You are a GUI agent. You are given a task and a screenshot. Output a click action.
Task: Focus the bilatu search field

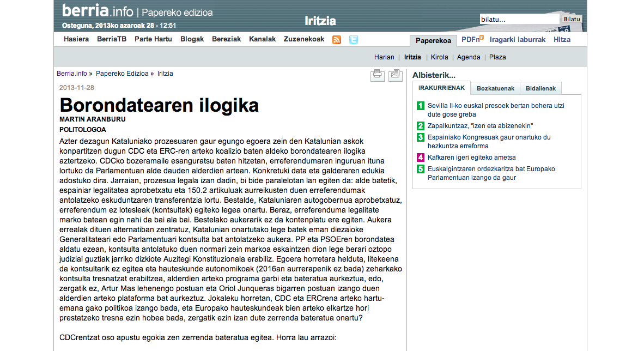[x=519, y=19]
